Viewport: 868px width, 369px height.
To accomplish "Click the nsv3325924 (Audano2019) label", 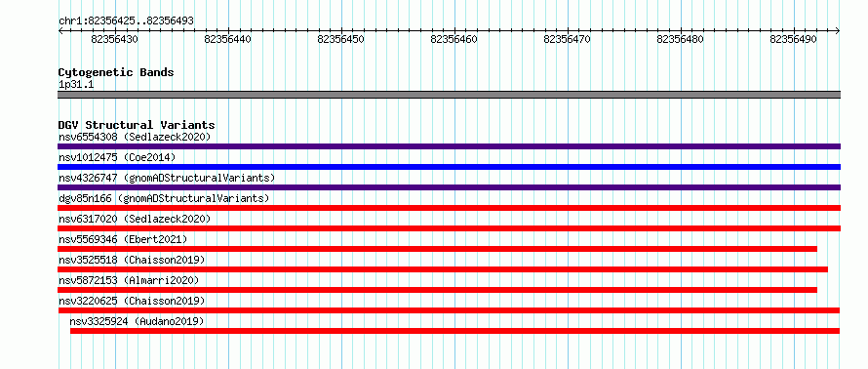I will click(137, 321).
